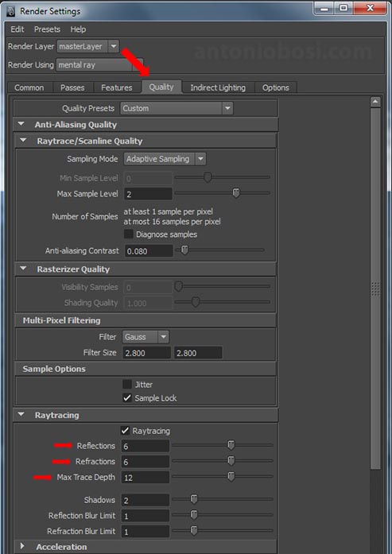Open the Help menu

coord(78,29)
